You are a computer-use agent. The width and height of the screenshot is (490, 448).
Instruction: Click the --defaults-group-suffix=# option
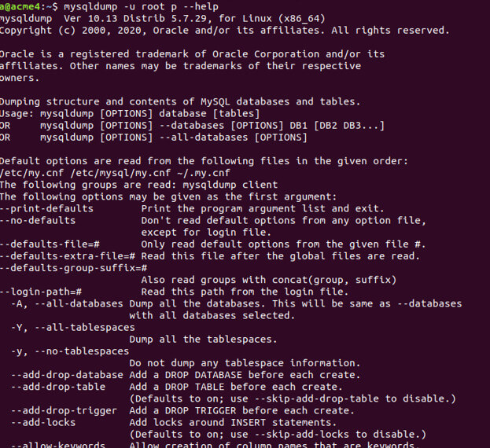click(x=71, y=268)
